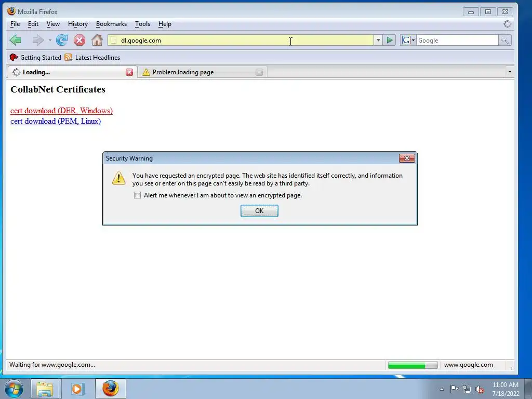Click the Firefox taskbar button
Image resolution: width=532 pixels, height=399 pixels.
[111, 389]
